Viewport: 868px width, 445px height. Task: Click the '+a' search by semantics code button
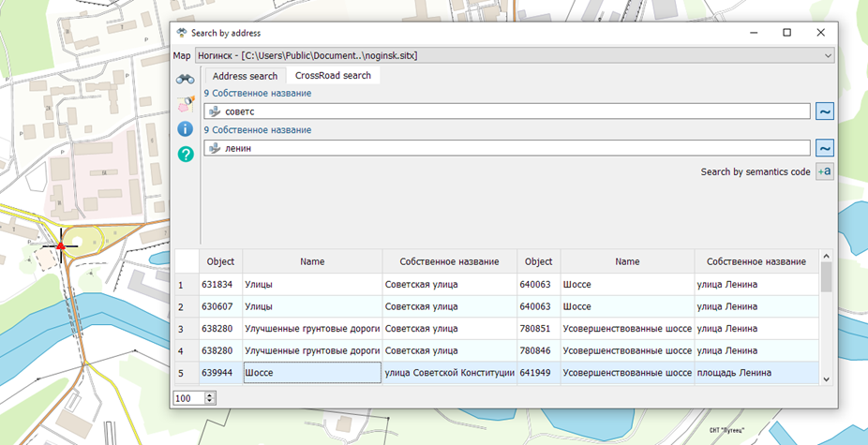(824, 171)
